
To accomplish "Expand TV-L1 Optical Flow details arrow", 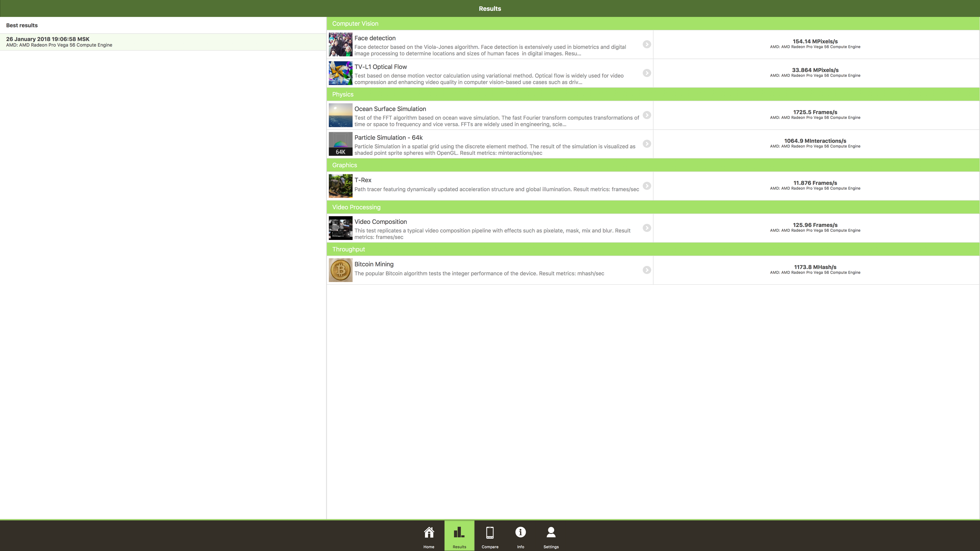I will [647, 73].
